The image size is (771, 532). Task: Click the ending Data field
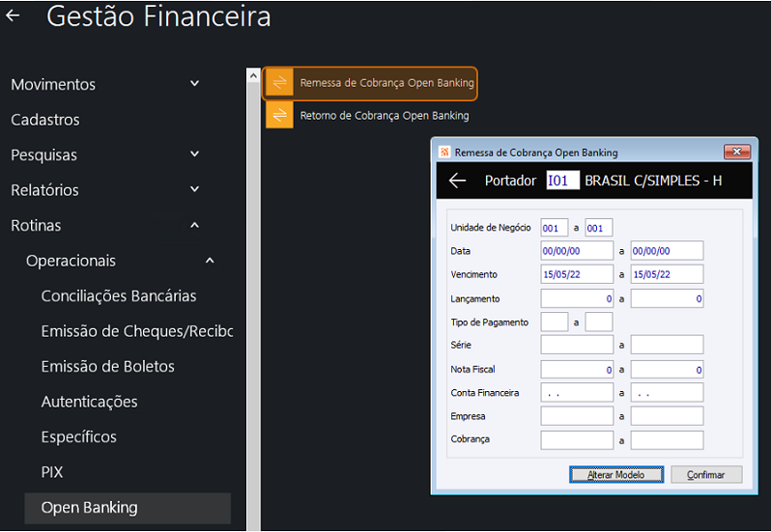pos(667,250)
